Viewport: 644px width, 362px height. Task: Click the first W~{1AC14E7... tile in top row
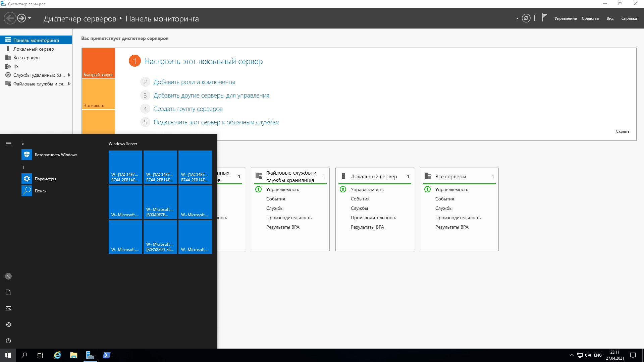click(125, 167)
